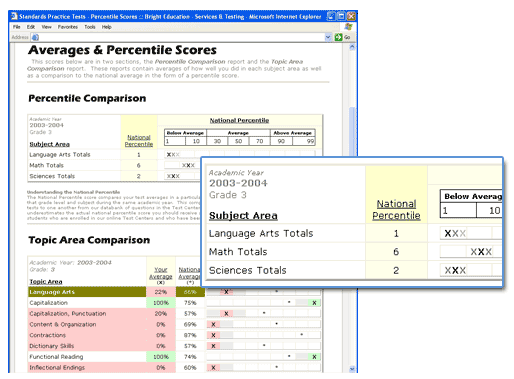The image size is (514, 379).
Task: Open the View menu
Action: 46,27
